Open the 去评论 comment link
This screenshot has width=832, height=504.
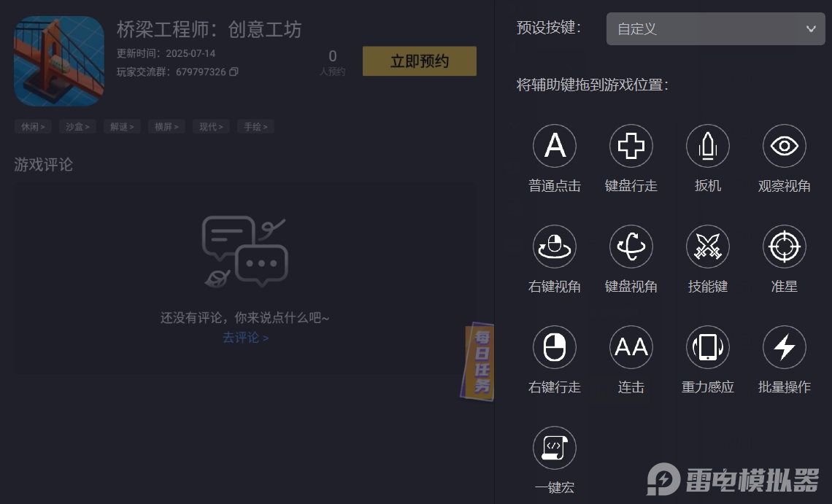(244, 338)
